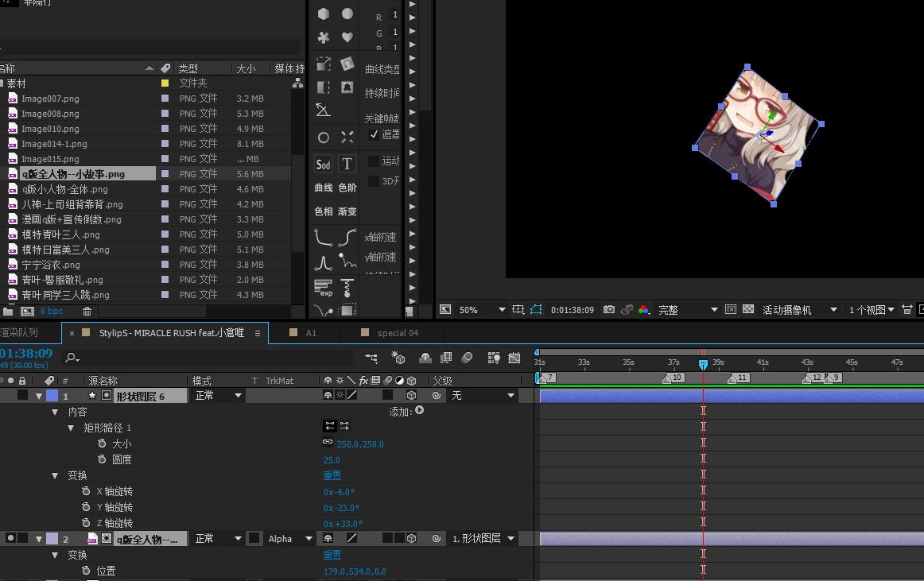Viewport: 924px width, 581px height.
Task: Open the graph editor in timeline
Action: tap(514, 358)
